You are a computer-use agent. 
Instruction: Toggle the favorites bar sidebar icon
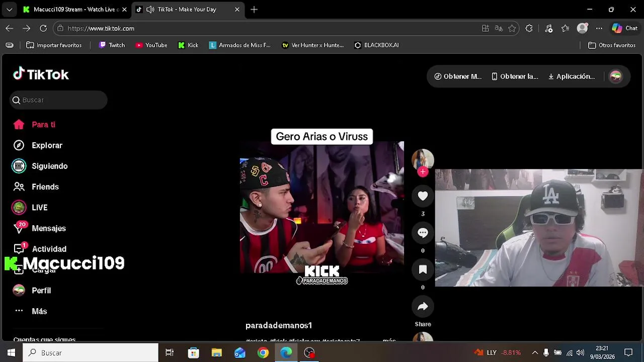click(9, 45)
